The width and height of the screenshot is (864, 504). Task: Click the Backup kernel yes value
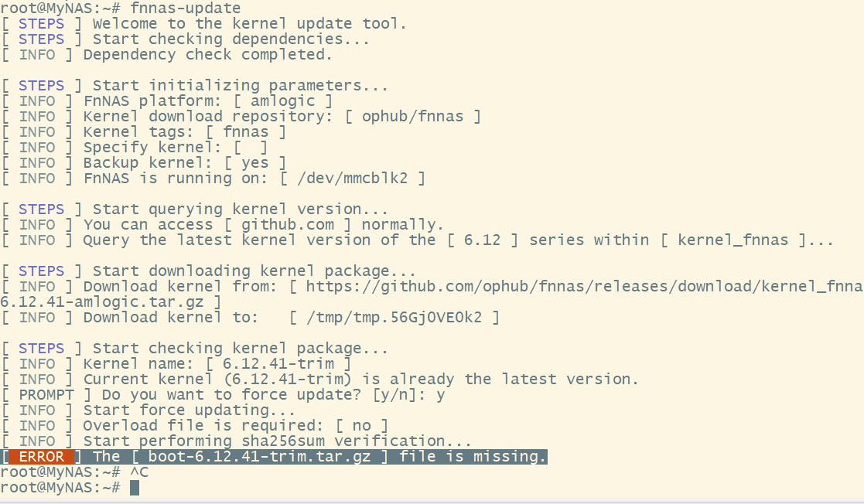[255, 163]
